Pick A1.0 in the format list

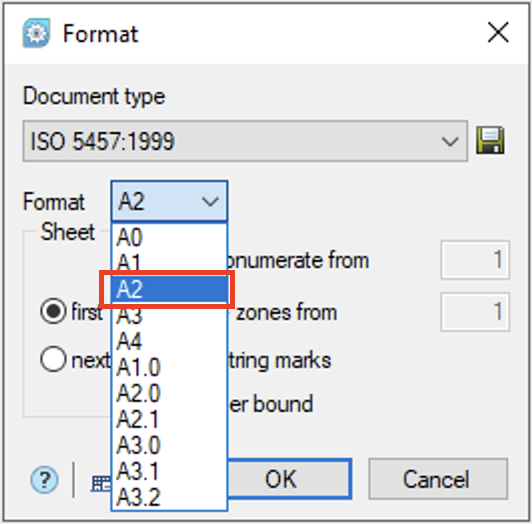point(169,367)
